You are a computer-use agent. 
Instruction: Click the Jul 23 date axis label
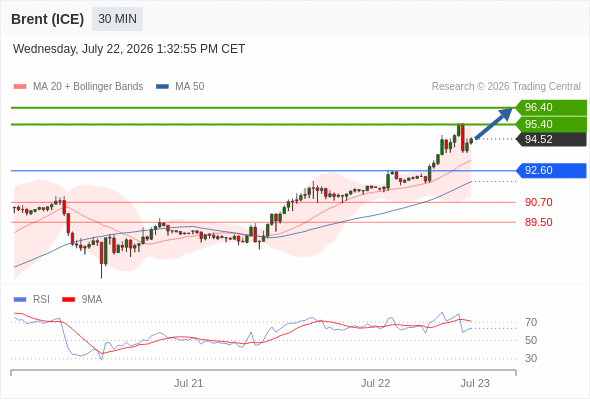point(475,383)
